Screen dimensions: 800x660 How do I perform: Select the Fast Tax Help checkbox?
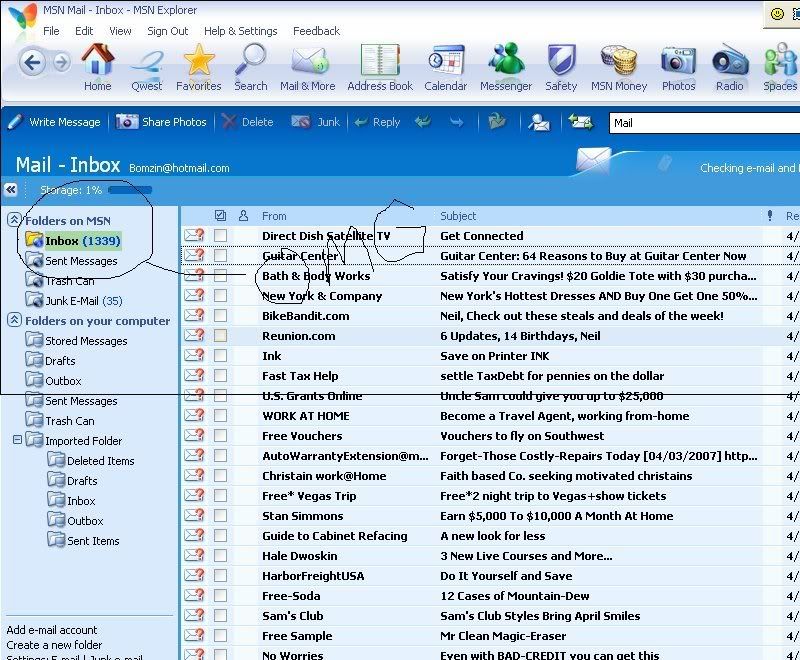click(x=220, y=375)
